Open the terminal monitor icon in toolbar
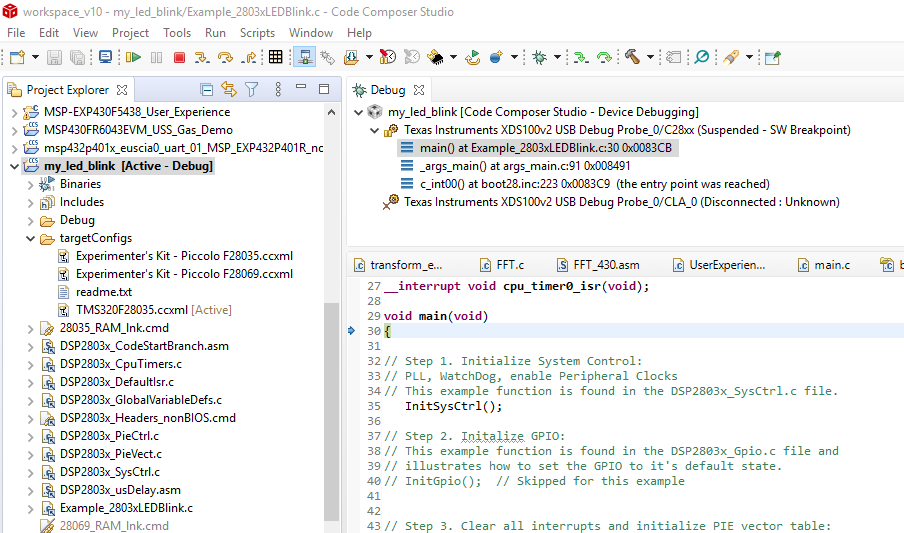 pyautogui.click(x=106, y=57)
